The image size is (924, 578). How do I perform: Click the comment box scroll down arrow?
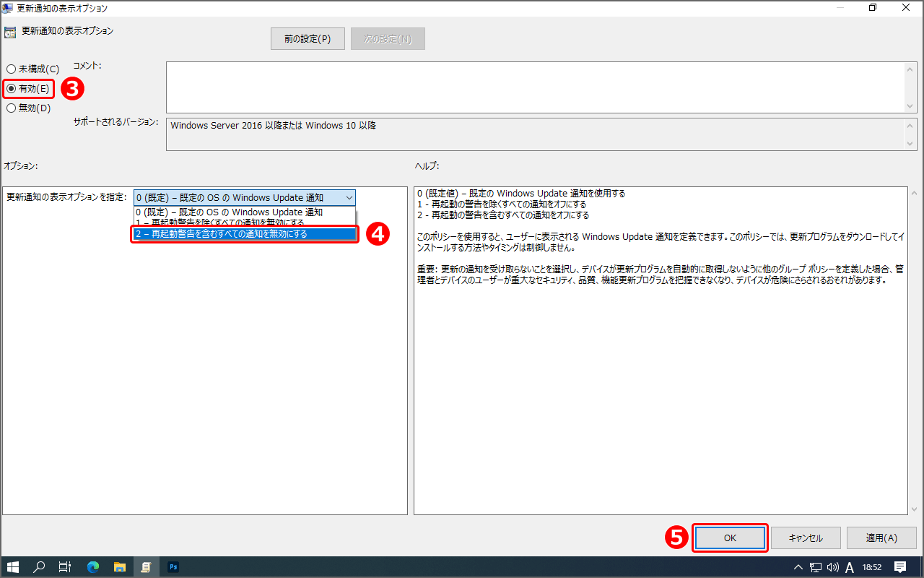point(912,106)
